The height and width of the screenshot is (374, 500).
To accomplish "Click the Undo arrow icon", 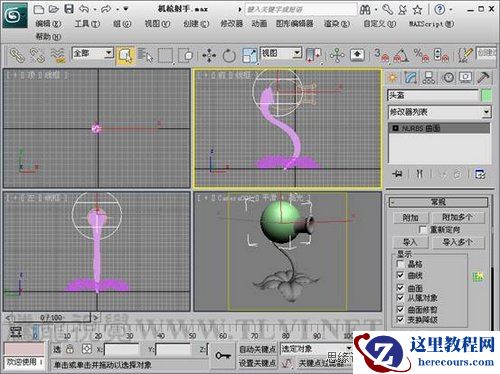I will click(x=84, y=9).
